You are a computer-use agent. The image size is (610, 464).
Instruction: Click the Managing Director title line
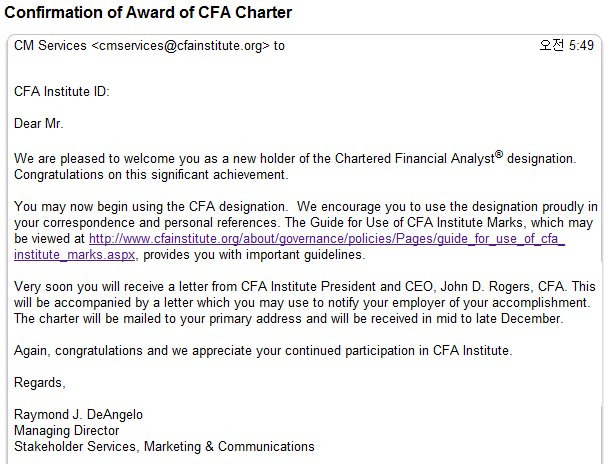[x=67, y=431]
